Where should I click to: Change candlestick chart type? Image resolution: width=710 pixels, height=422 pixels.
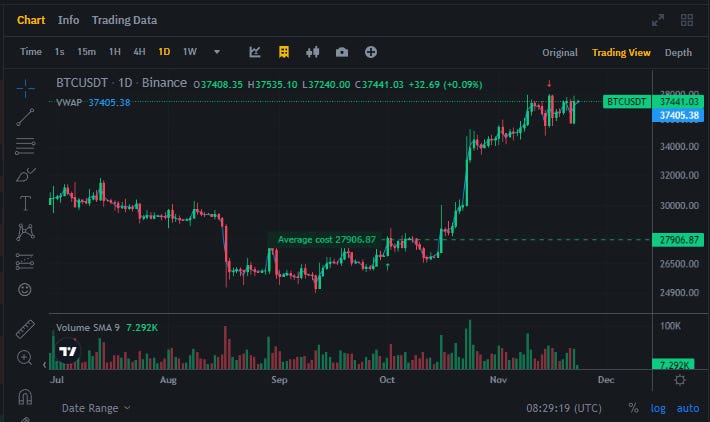click(x=312, y=52)
